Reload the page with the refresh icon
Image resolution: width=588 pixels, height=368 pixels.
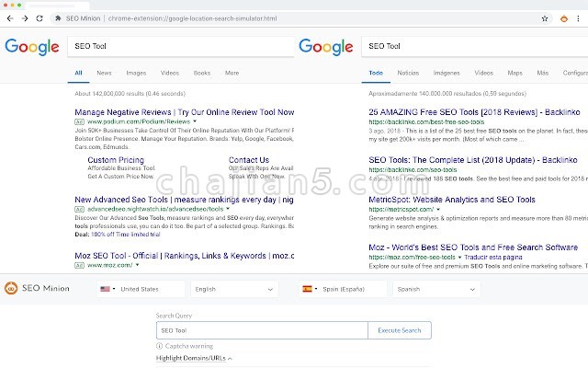[x=40, y=18]
